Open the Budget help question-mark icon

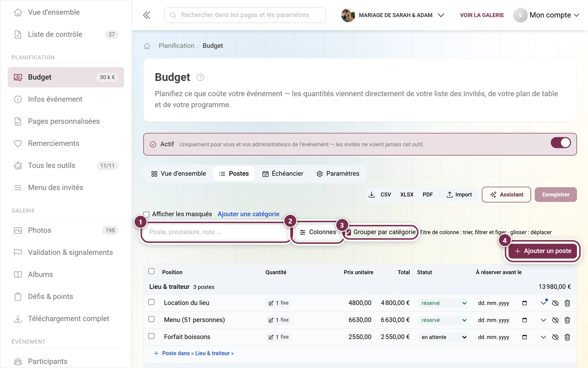200,77
